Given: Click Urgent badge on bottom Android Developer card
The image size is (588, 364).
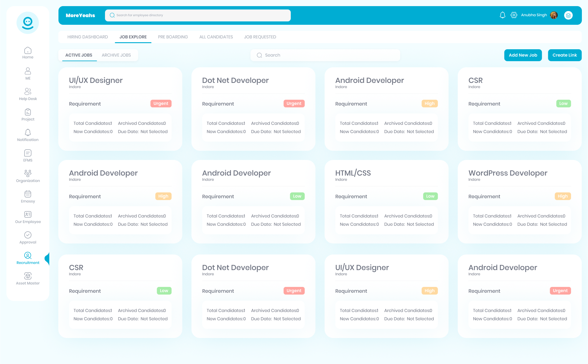Looking at the screenshot, I should 560,291.
